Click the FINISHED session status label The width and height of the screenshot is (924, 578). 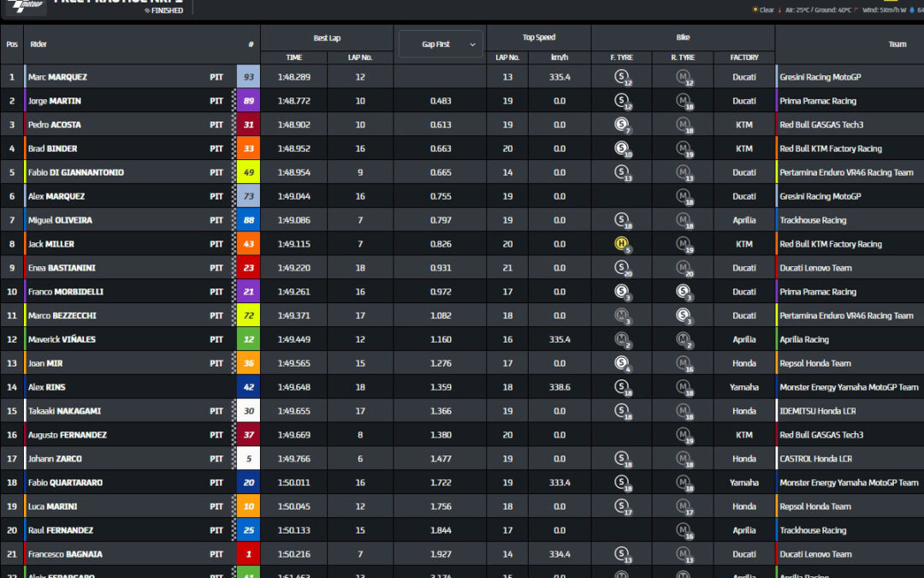pos(168,10)
